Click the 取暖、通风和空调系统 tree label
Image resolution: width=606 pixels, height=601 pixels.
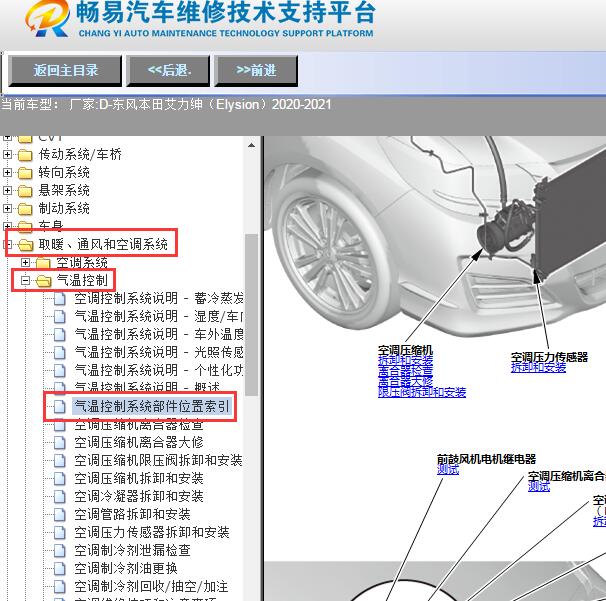[x=103, y=244]
